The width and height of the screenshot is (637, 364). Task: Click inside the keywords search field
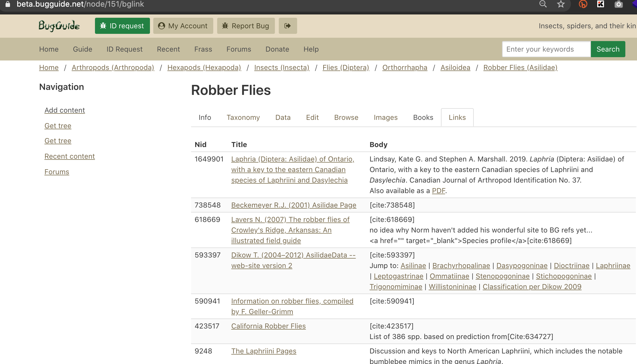[x=546, y=49]
